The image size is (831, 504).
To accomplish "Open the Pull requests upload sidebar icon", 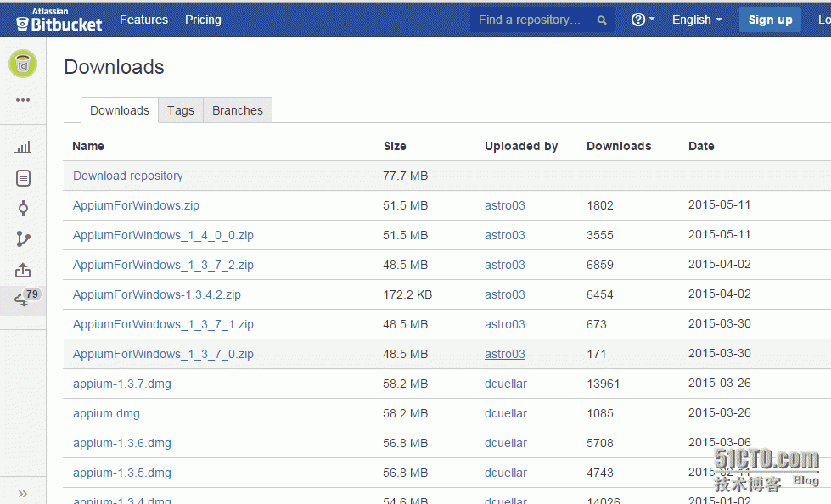I will coord(23,271).
